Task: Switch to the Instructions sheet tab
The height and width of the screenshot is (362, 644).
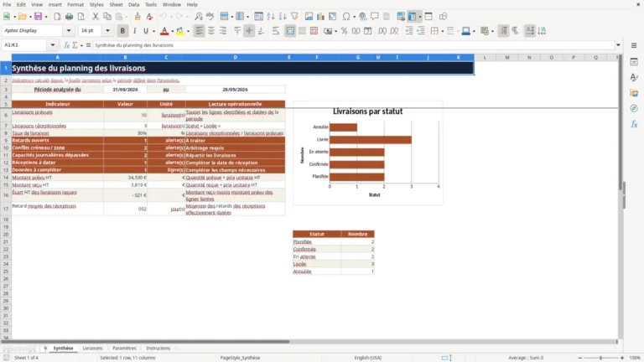Action: point(158,348)
